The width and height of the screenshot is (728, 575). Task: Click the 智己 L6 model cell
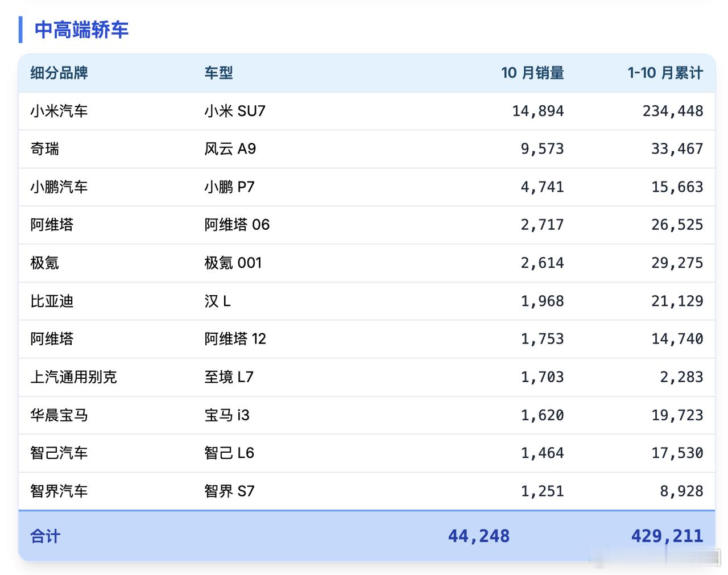click(229, 453)
